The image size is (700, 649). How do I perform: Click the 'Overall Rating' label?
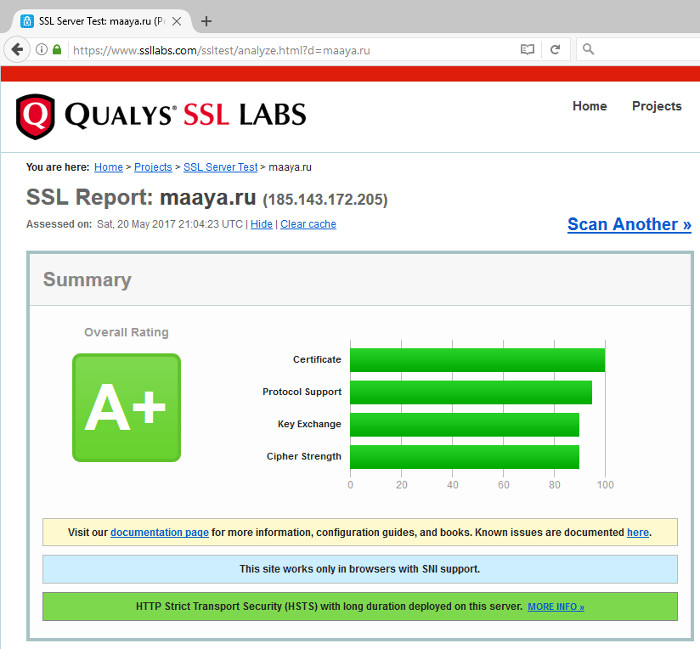point(126,332)
